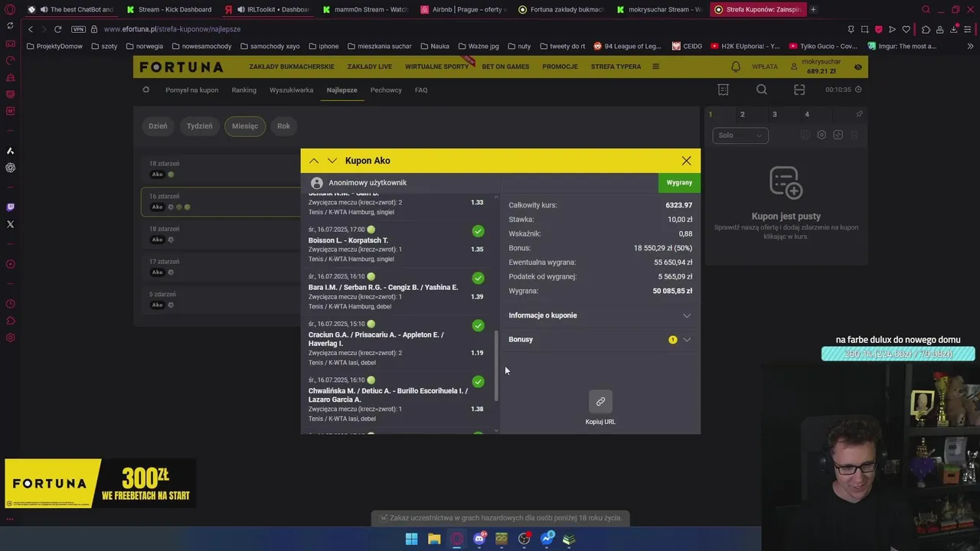Open the notifications bell in Fortuna header
Screen dimensions: 980x551
click(x=736, y=67)
